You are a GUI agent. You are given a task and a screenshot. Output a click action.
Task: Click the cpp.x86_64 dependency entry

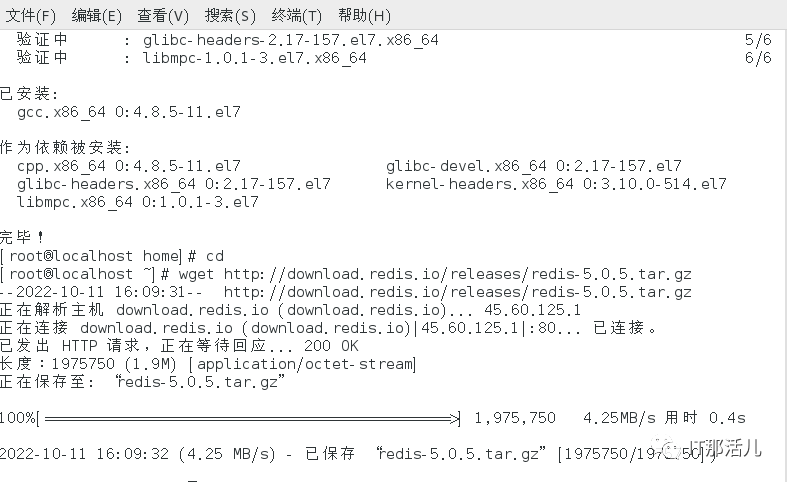point(129,166)
